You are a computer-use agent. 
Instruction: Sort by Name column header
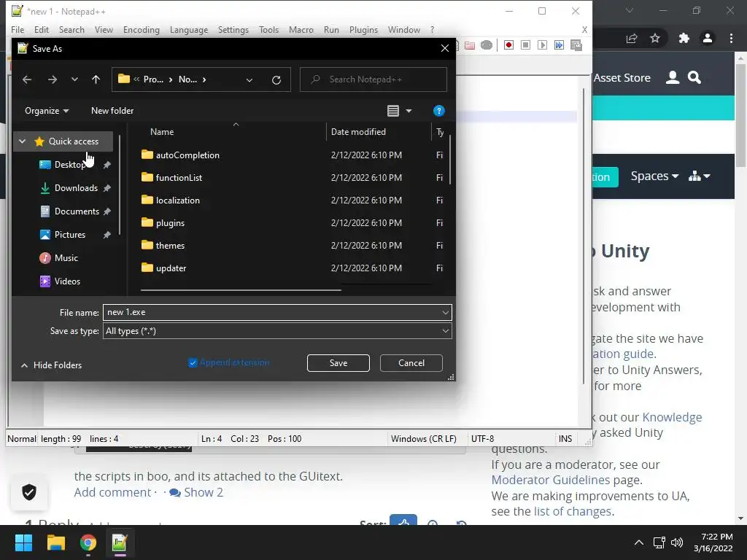[162, 132]
